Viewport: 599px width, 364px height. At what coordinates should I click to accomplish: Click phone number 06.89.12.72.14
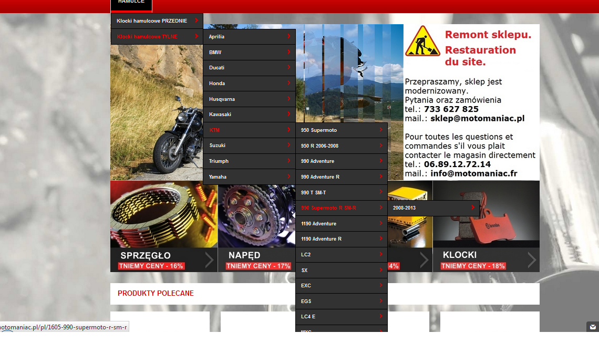[457, 164]
